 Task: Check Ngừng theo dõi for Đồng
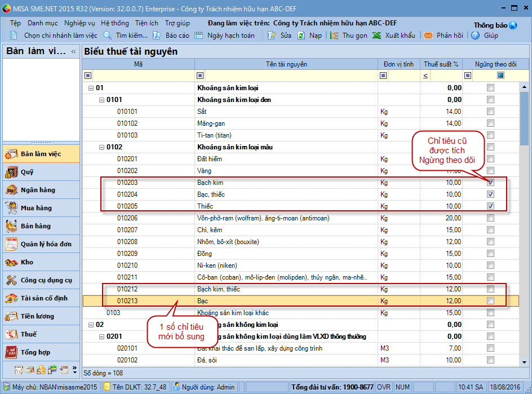click(490, 254)
